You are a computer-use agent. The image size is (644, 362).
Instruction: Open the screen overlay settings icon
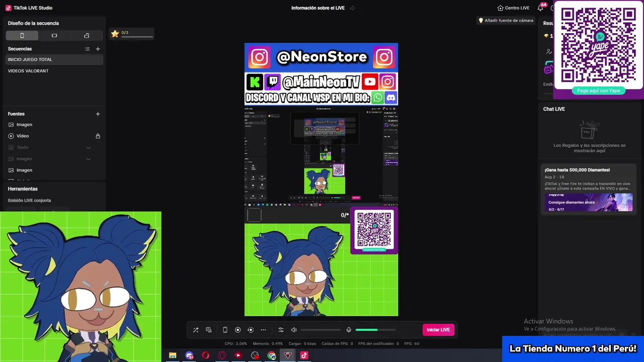click(x=209, y=330)
